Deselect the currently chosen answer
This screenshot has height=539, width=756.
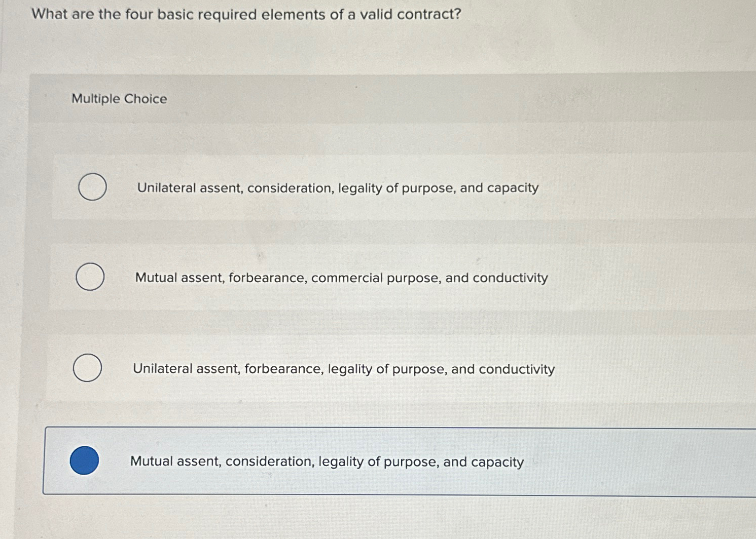point(84,461)
